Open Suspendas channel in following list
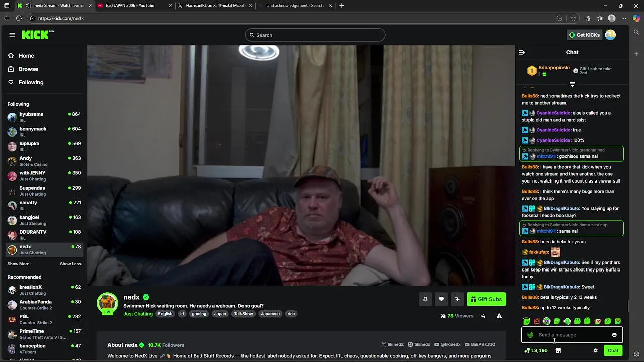Viewport: 644px width, 362px height. 44,191
